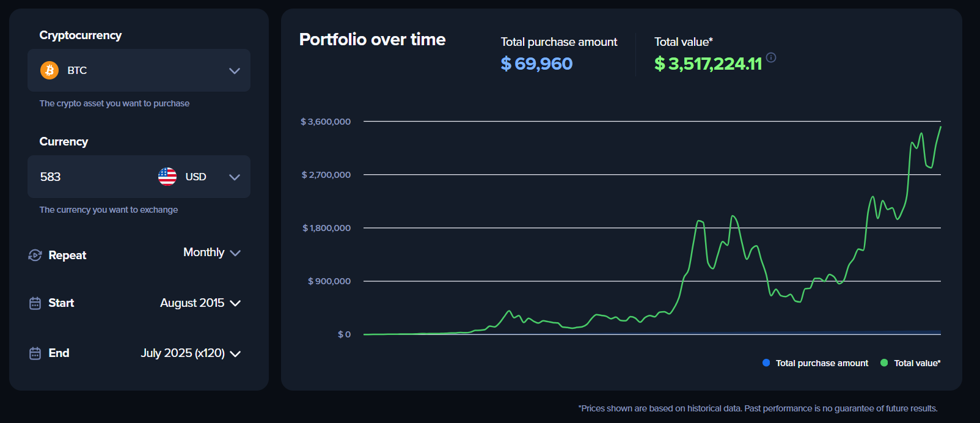Change the August 2015 start date
The image size is (980, 423).
click(200, 303)
